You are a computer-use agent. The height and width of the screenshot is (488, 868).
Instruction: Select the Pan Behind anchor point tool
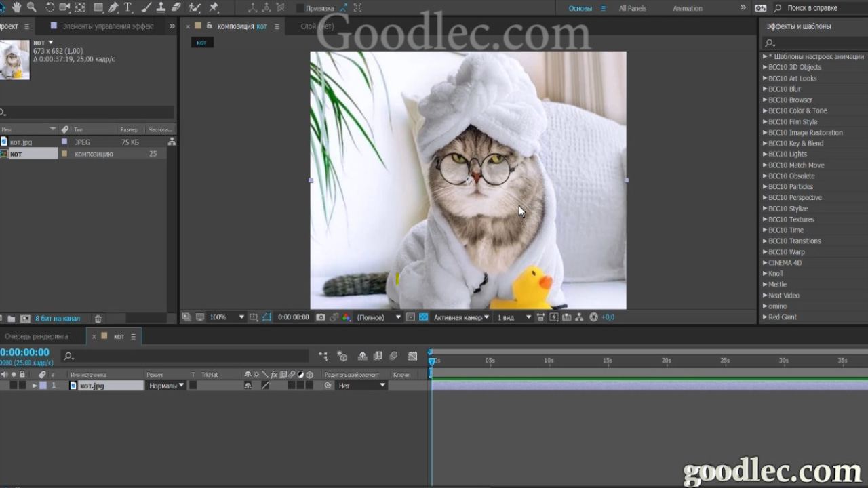80,7
